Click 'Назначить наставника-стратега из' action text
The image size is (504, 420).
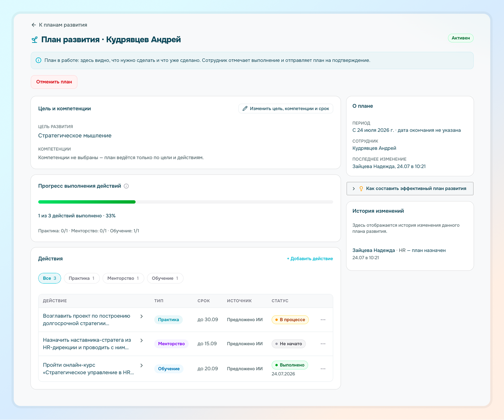pos(87,340)
